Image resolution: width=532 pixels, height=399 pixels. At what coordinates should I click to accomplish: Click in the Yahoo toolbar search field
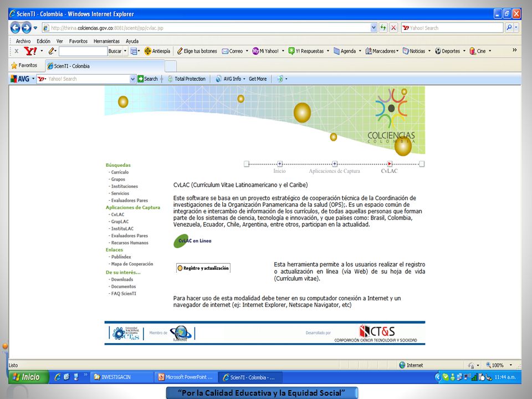83,51
